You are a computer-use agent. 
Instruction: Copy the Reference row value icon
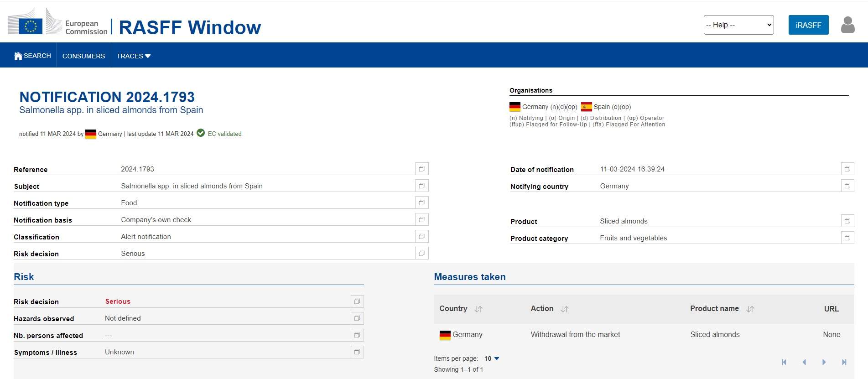[x=422, y=169]
